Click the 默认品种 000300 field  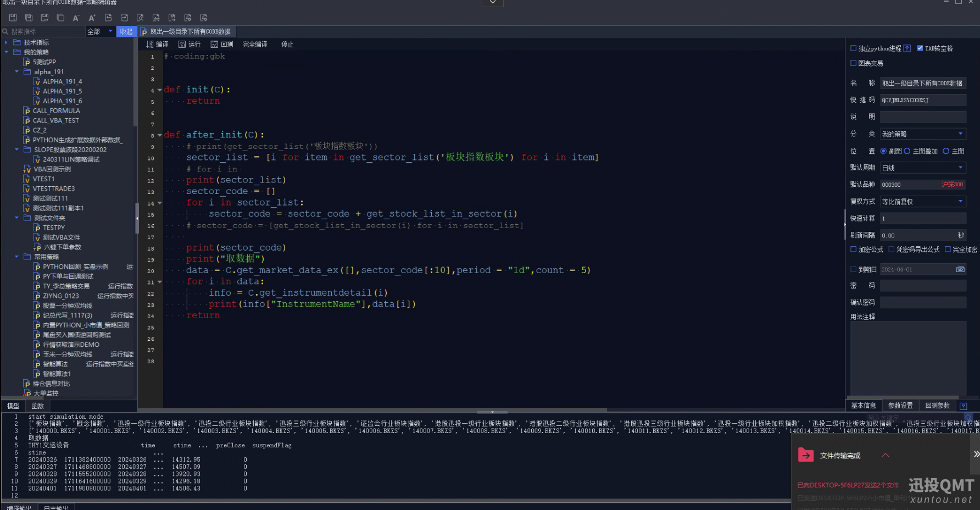tap(923, 185)
